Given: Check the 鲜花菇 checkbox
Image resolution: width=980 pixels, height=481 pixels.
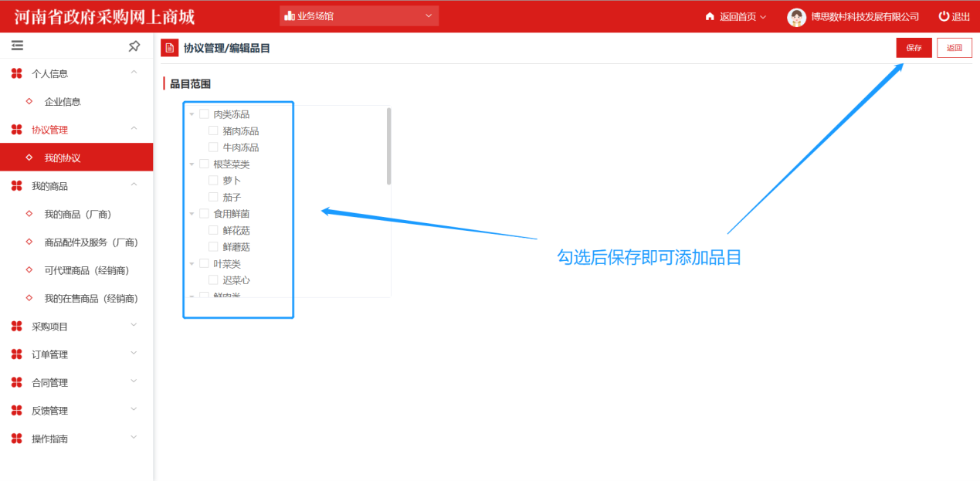Looking at the screenshot, I should 213,230.
